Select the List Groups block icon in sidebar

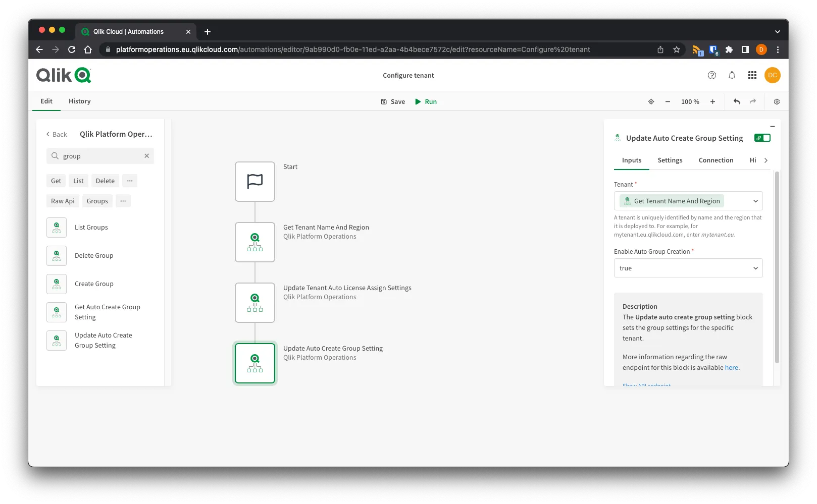point(56,227)
